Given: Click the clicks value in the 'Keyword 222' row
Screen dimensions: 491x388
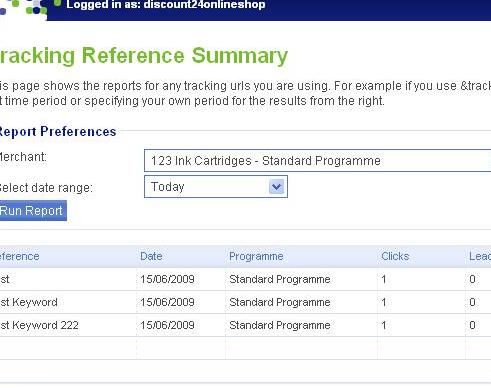Looking at the screenshot, I should pyautogui.click(x=384, y=325).
